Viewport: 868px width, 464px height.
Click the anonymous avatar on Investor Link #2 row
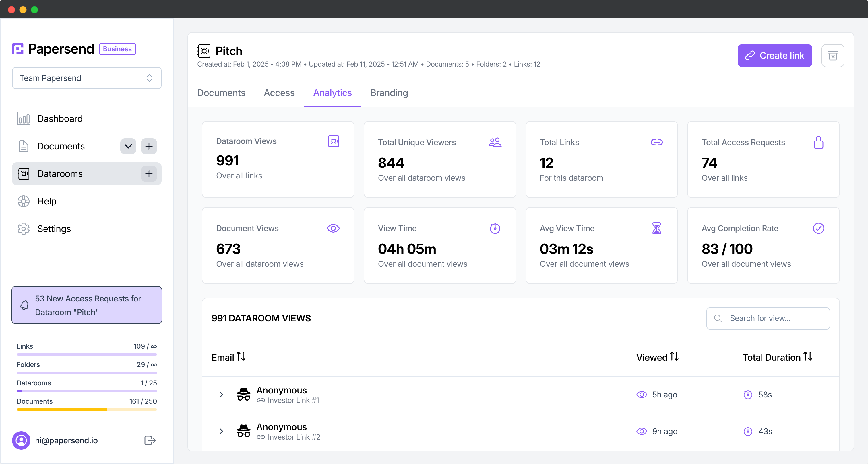[244, 431]
